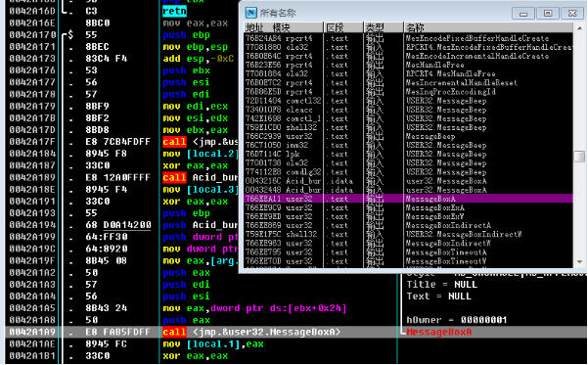The image size is (588, 365).
Task: Select the MessageBeep export row of user32
Action: click(408, 136)
